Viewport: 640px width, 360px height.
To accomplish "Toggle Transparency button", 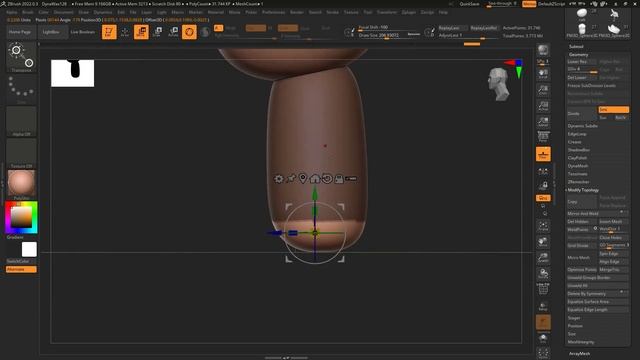I will tap(543, 306).
